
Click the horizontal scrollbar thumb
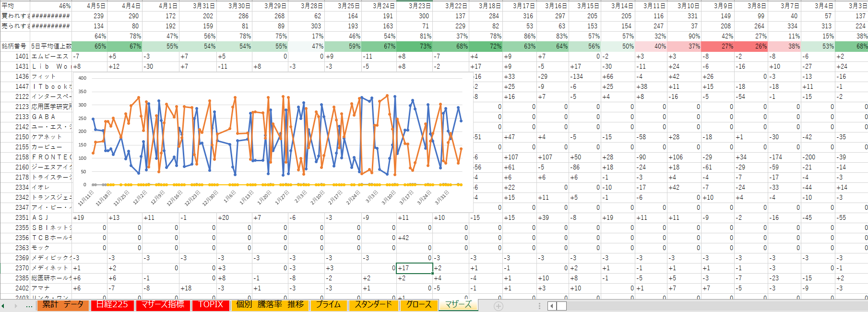pos(561,306)
